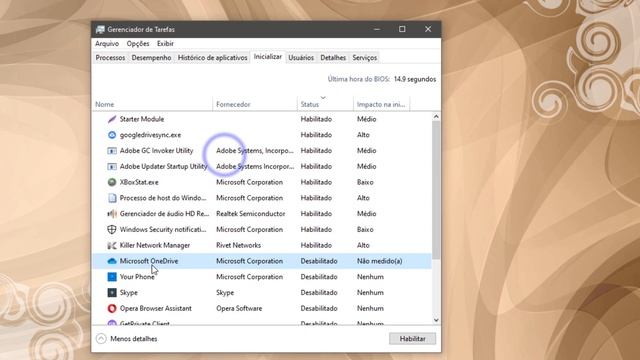Click Baixo impact in XBoxStat.exe row
Screen dimensions: 640x360
point(365,182)
